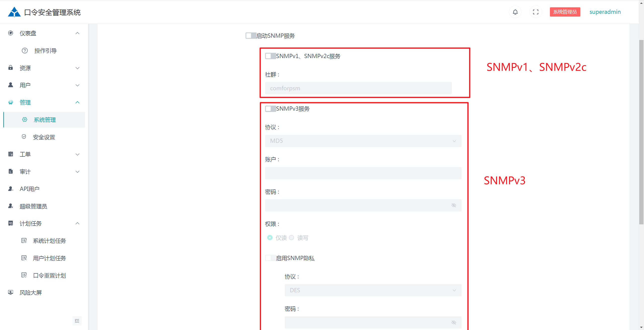Open 超级管理员 sidebar menu item
Viewport: 644px width, 330px height.
(x=33, y=206)
